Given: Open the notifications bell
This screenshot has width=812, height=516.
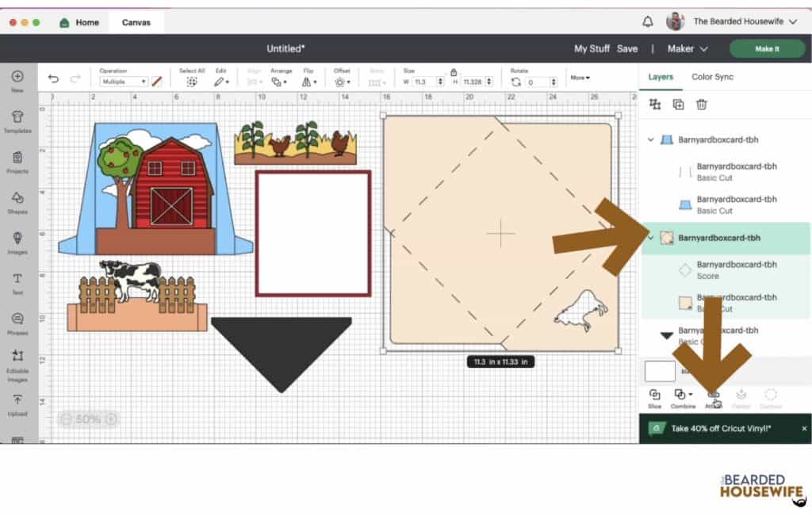Looking at the screenshot, I should 648,21.
